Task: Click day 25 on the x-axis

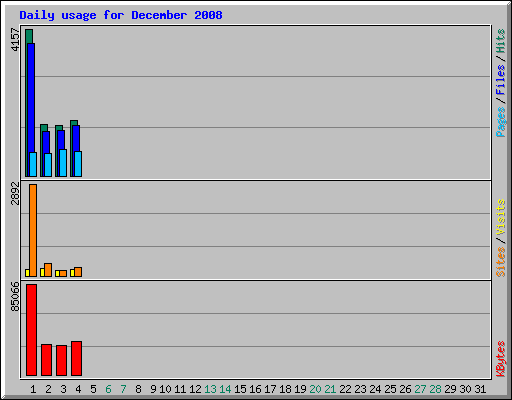Action: click(x=390, y=389)
